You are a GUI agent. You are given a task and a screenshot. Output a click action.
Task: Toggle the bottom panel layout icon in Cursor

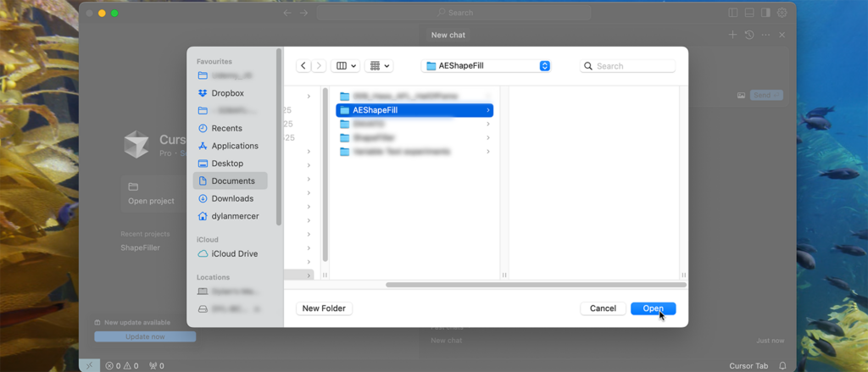coord(749,13)
